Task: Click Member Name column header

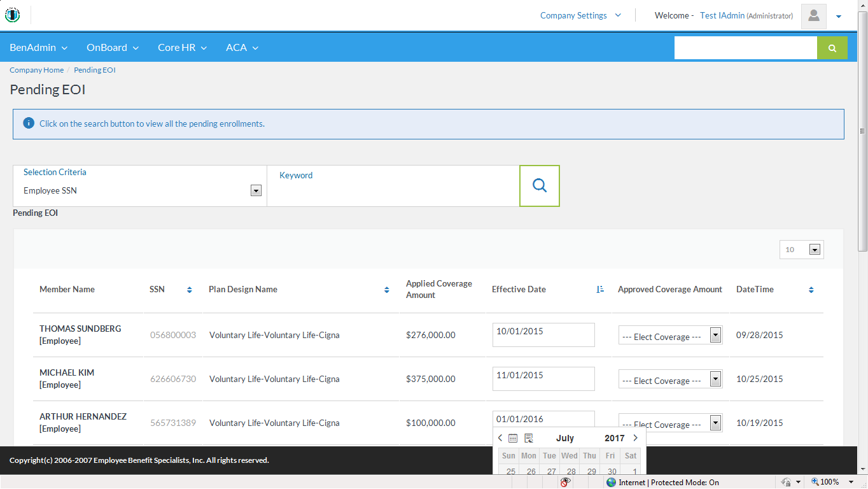Action: pyautogui.click(x=67, y=289)
